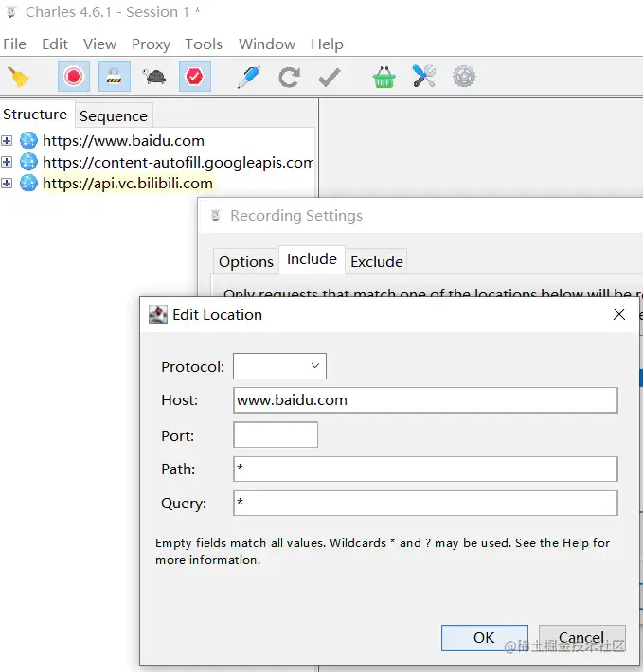Screen dimensions: 643x672
Task: Switch to the Sequence tab
Action: (114, 116)
